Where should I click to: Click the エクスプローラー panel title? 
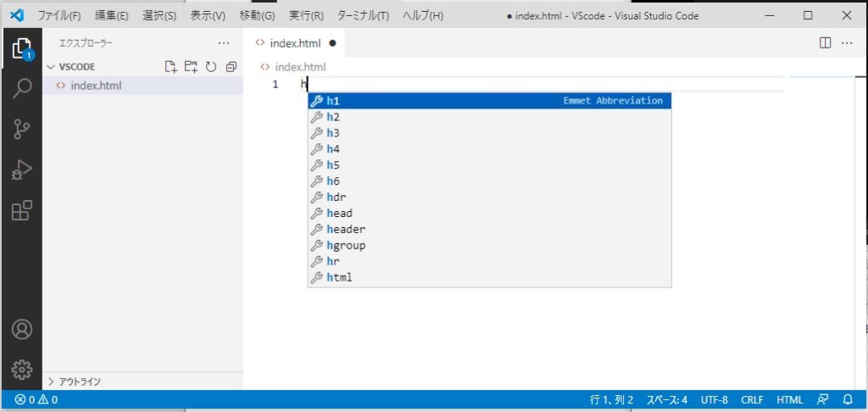(86, 43)
